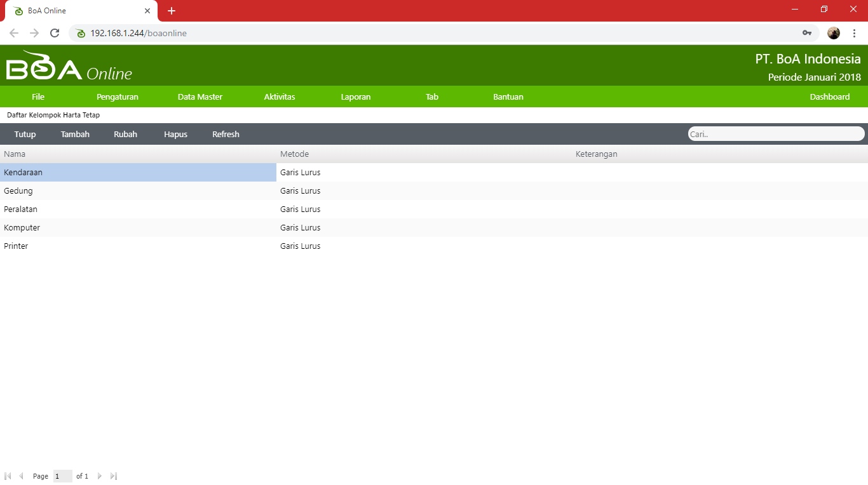
Task: Click next page arrow icon
Action: tap(100, 476)
